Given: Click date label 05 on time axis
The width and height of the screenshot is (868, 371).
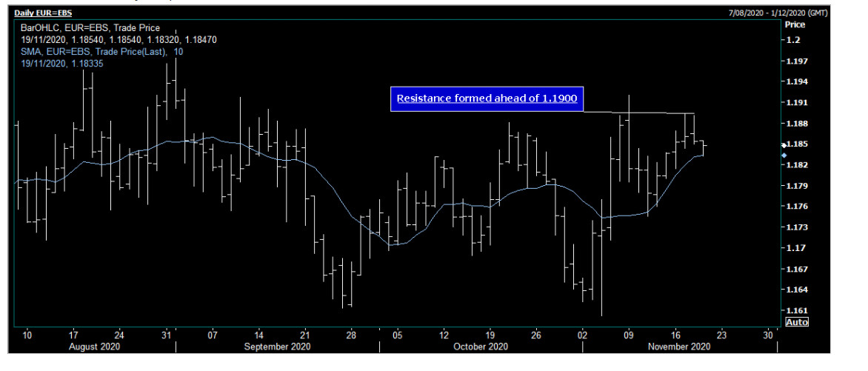Looking at the screenshot, I should [398, 335].
